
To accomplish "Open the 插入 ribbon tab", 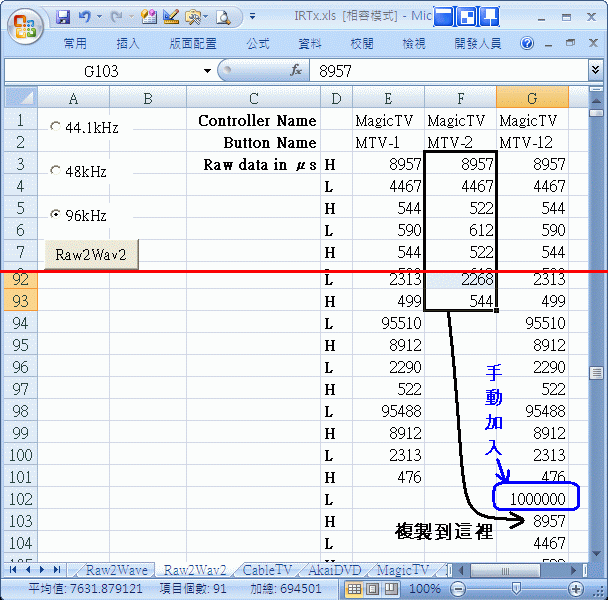I will pos(128,43).
